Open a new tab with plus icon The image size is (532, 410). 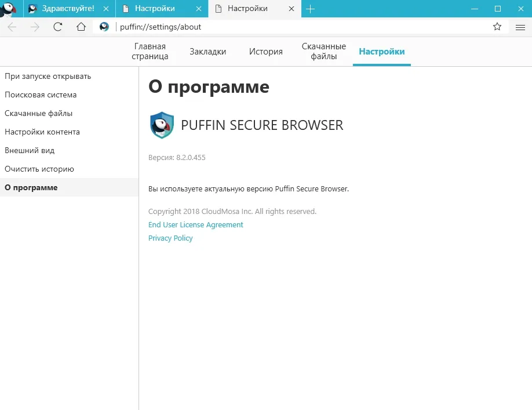(310, 9)
